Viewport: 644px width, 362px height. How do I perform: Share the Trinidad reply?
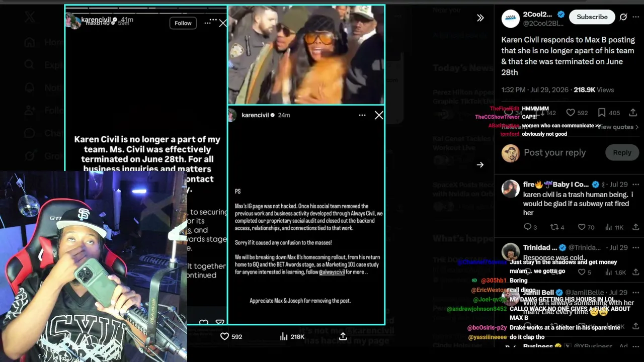(x=635, y=272)
